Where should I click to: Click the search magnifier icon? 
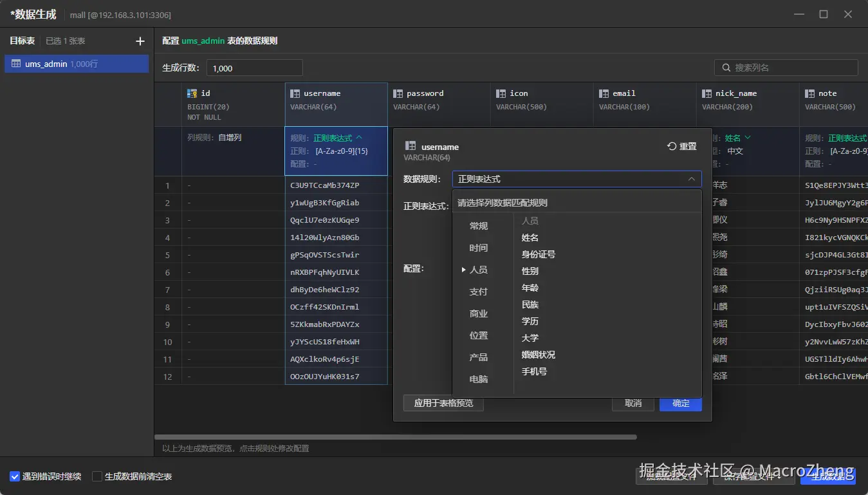(726, 68)
